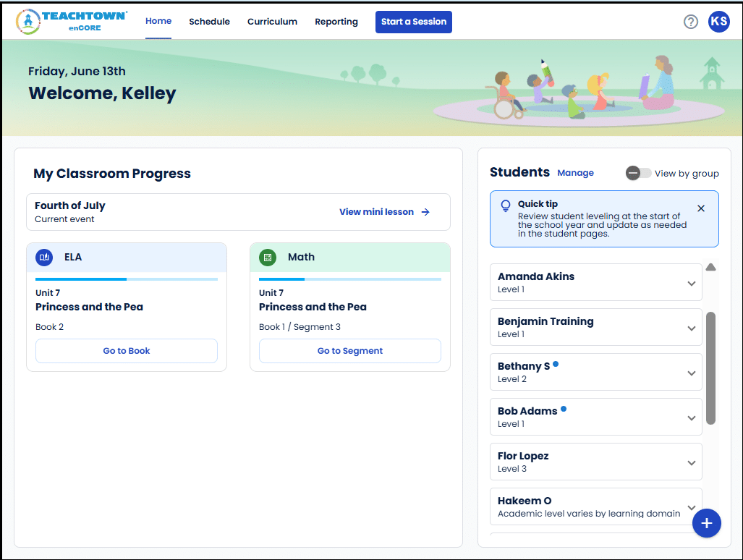The width and height of the screenshot is (743, 560).
Task: Click the TeachTown enCORE logo
Action: (x=71, y=22)
